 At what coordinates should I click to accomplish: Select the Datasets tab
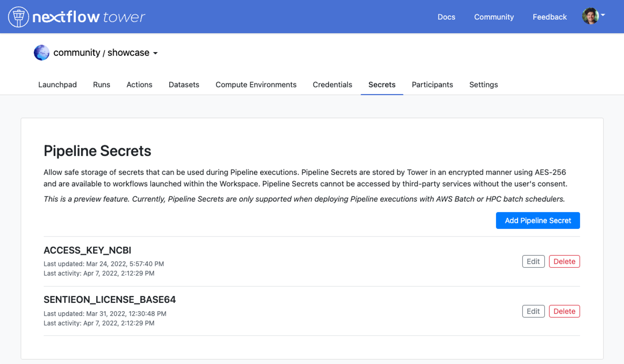tap(184, 85)
